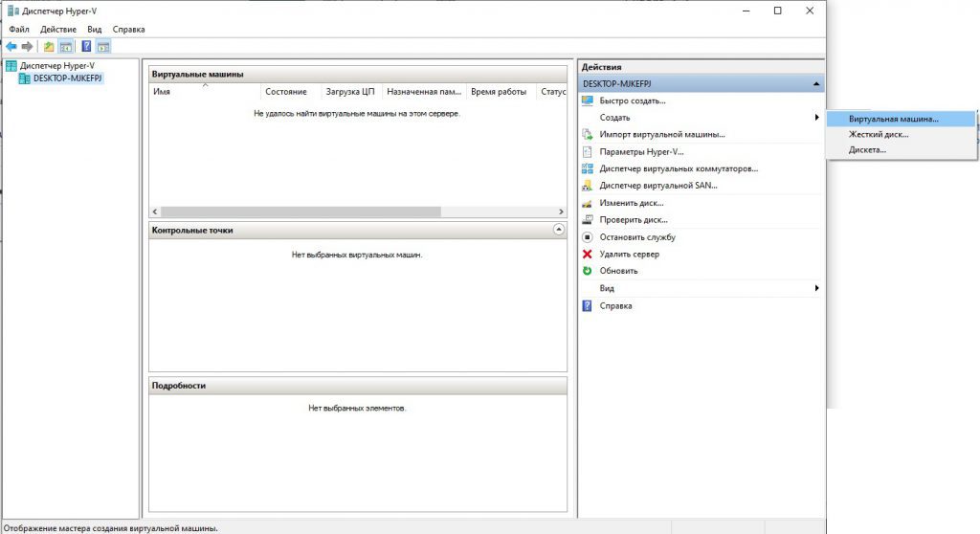Toggle the show/hide console tree toolbar button

point(66,46)
